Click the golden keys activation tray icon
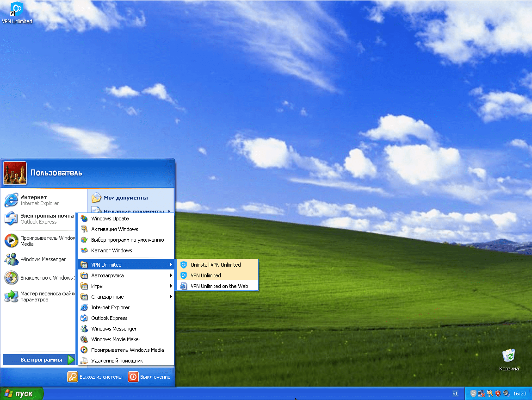The height and width of the screenshot is (400, 532). click(489, 394)
